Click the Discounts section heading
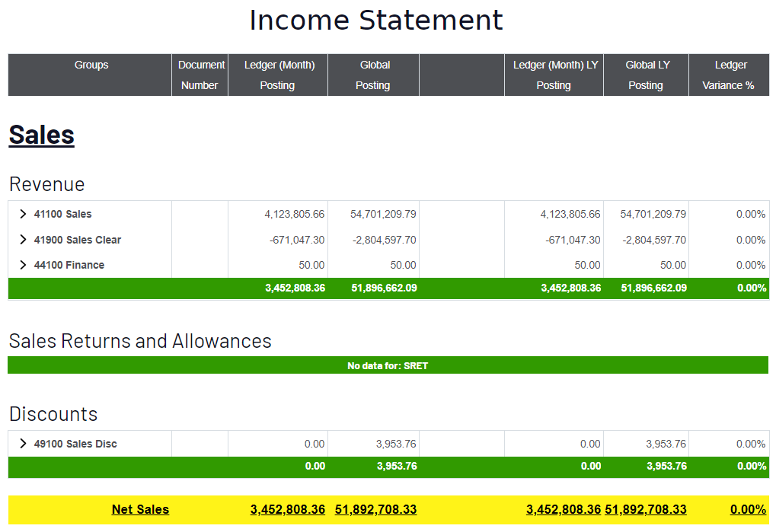 pos(53,414)
